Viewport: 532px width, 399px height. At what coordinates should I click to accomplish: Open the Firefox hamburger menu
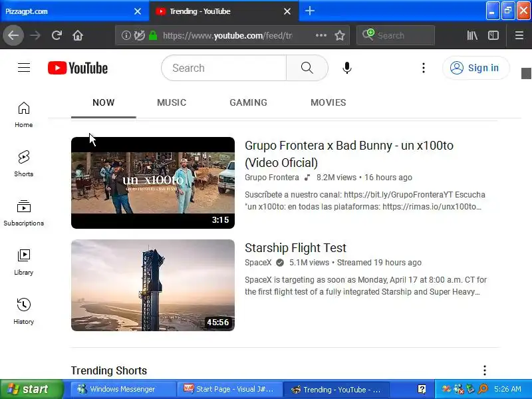[519, 35]
